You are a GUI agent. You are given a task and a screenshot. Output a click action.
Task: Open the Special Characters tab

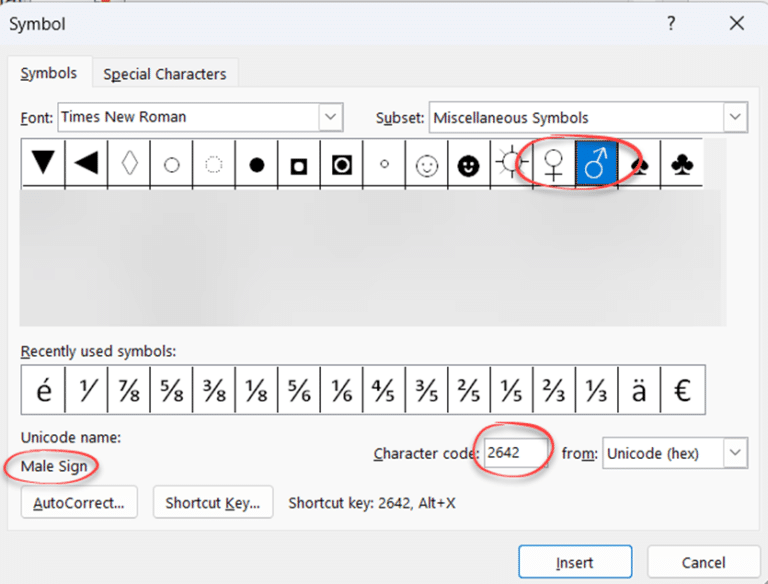[x=165, y=74]
